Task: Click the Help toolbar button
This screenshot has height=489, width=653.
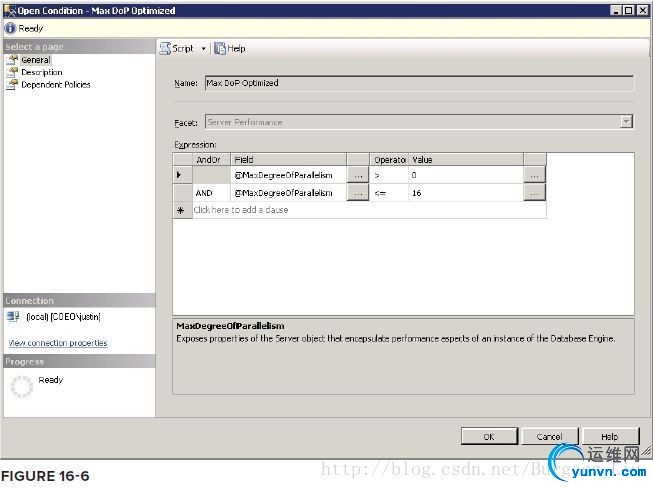Action: 230,48
